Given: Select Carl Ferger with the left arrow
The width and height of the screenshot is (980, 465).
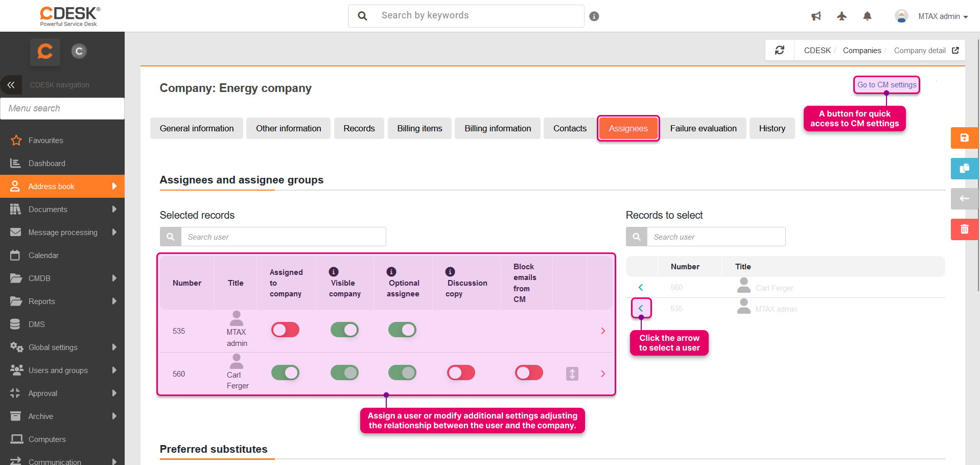Looking at the screenshot, I should (641, 288).
